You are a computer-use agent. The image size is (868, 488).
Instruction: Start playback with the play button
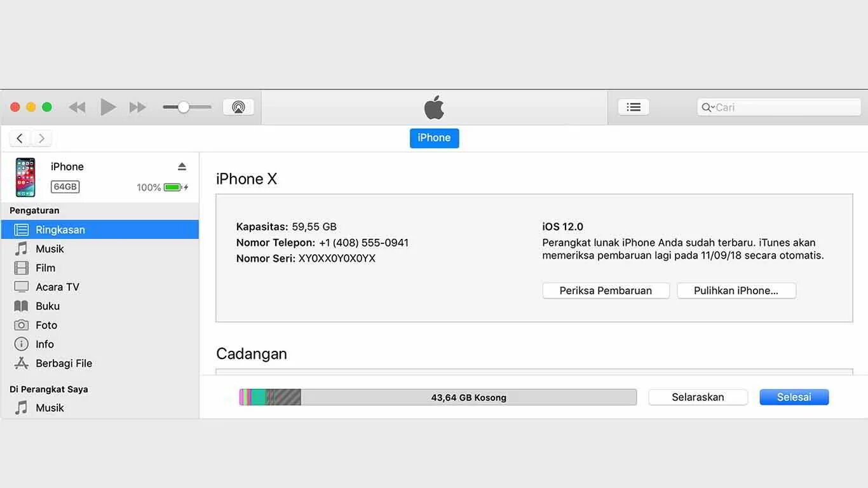[x=108, y=107]
